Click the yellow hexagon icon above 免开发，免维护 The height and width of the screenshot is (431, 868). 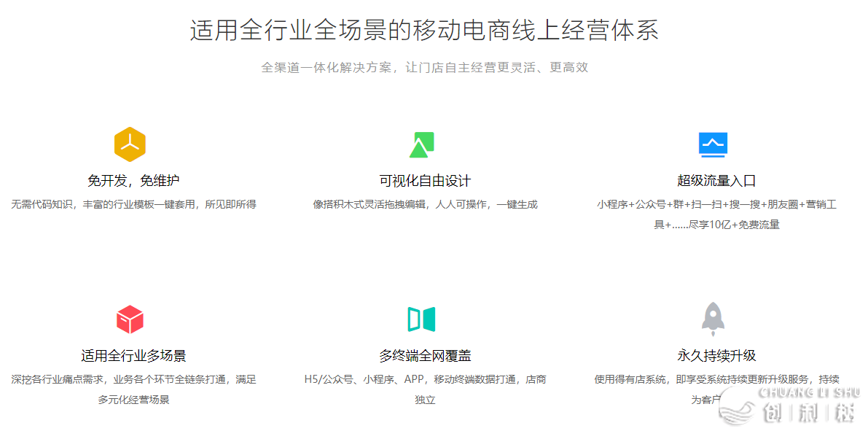[x=130, y=144]
